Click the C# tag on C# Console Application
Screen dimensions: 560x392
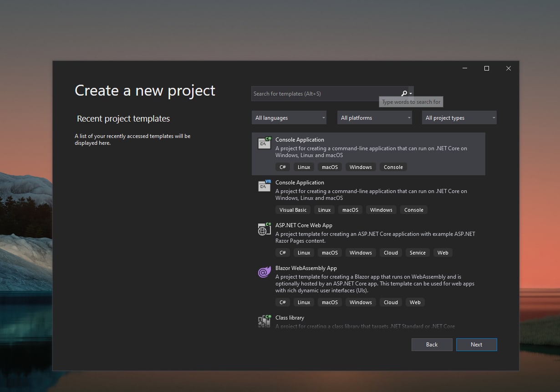point(283,167)
